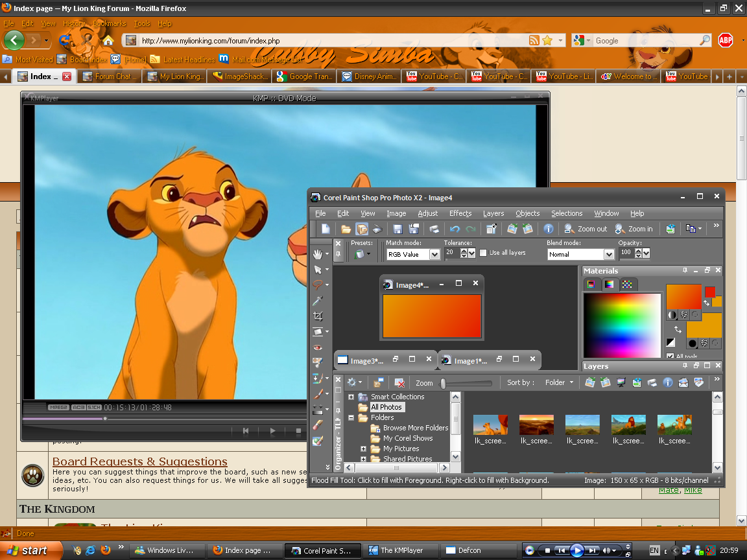
Task: Open the Effects menu
Action: tap(460, 213)
